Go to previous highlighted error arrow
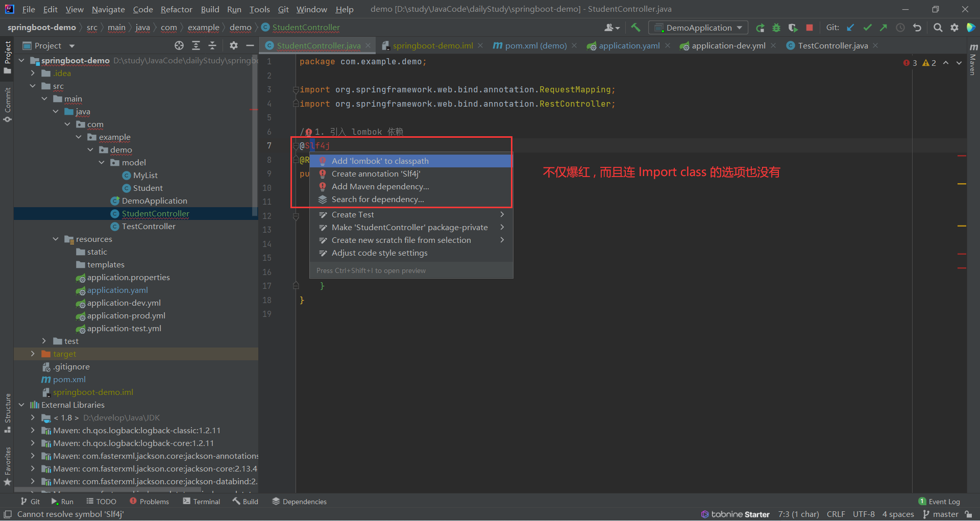Viewport: 980px width, 521px height. 946,63
